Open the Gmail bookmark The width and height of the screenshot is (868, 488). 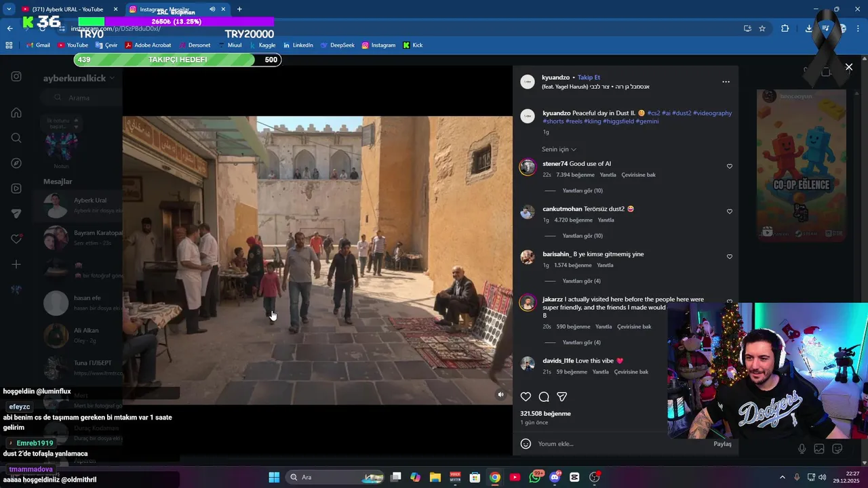pos(38,45)
